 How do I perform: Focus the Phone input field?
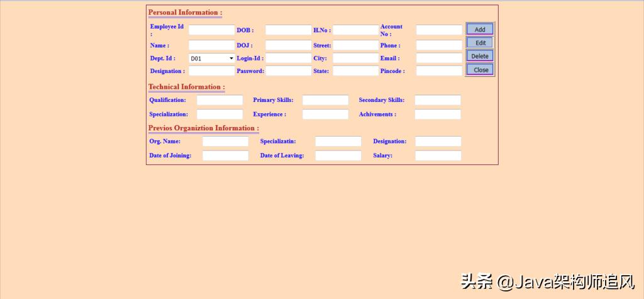pyautogui.click(x=439, y=45)
